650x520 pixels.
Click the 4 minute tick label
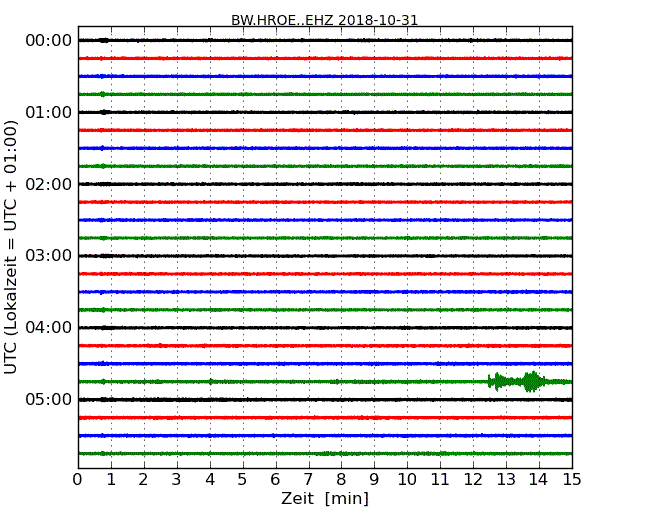(x=210, y=480)
